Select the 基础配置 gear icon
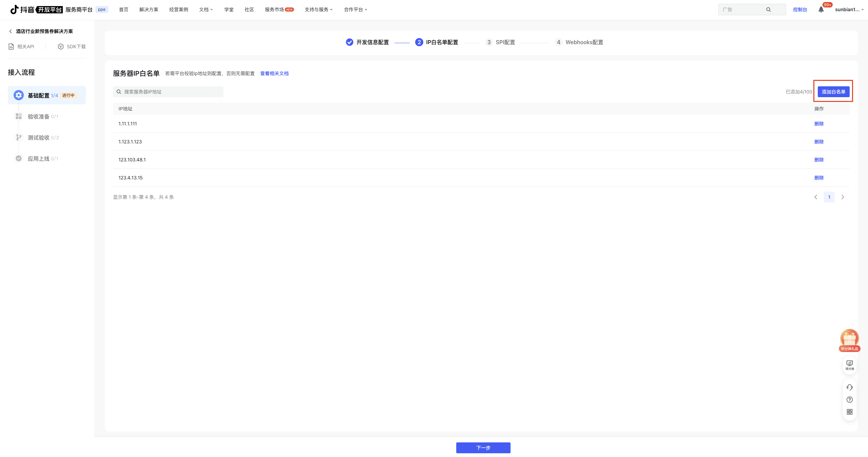The image size is (868, 457). tap(19, 95)
